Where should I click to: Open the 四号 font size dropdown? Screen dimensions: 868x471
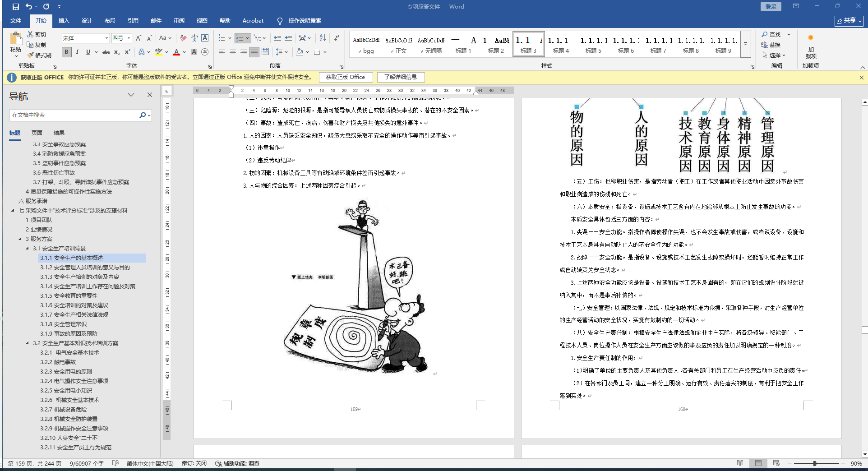coord(129,38)
